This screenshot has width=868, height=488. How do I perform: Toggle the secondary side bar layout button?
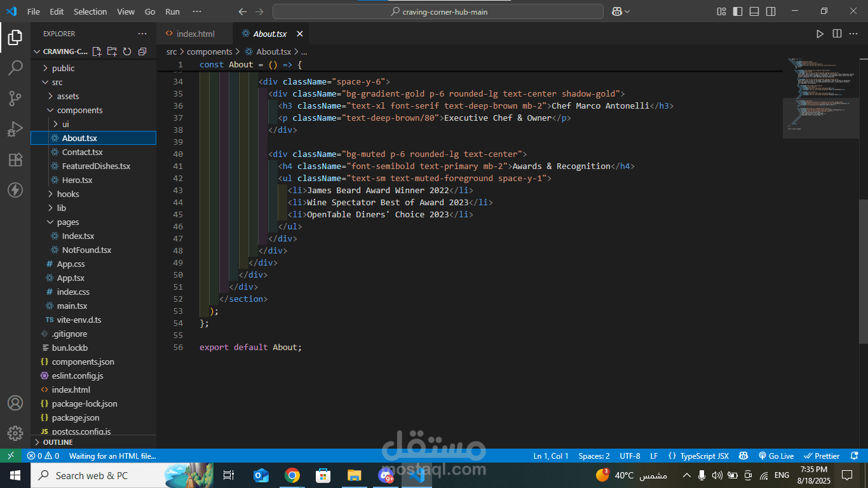(771, 11)
